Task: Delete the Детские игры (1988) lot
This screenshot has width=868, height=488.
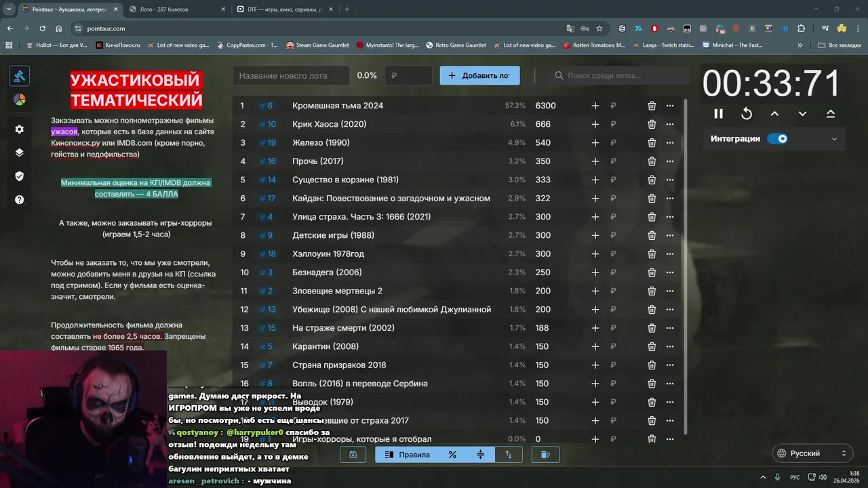Action: [x=652, y=235]
